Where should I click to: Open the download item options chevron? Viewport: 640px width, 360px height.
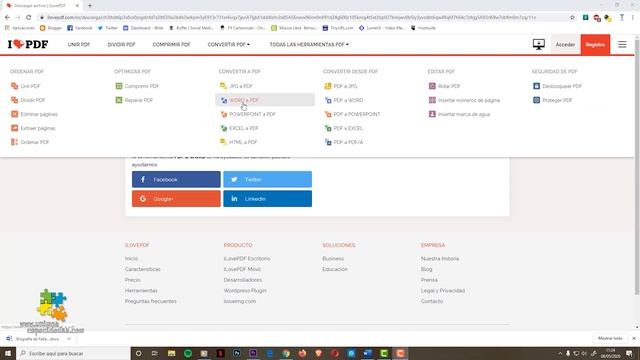click(69, 339)
